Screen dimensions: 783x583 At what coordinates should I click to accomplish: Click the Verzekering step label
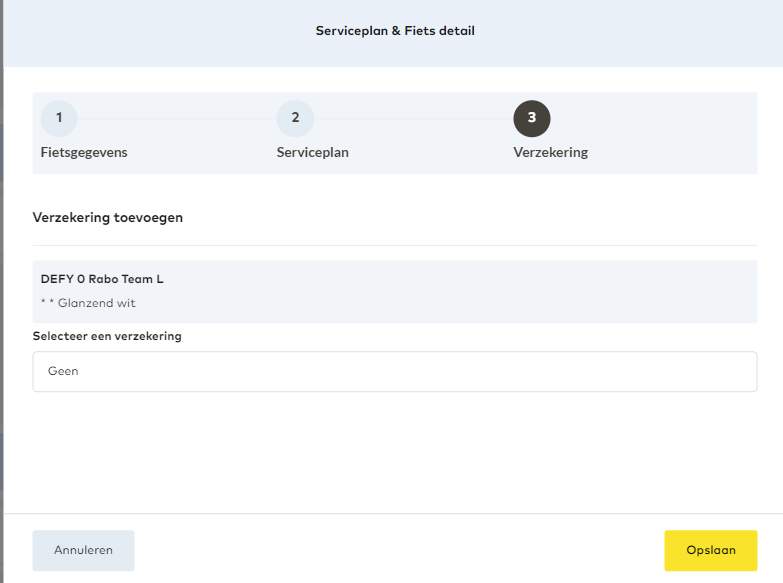550,153
